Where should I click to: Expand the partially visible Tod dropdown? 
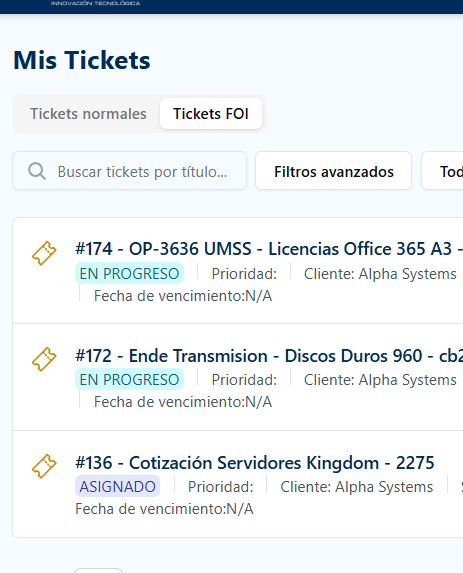pos(443,171)
